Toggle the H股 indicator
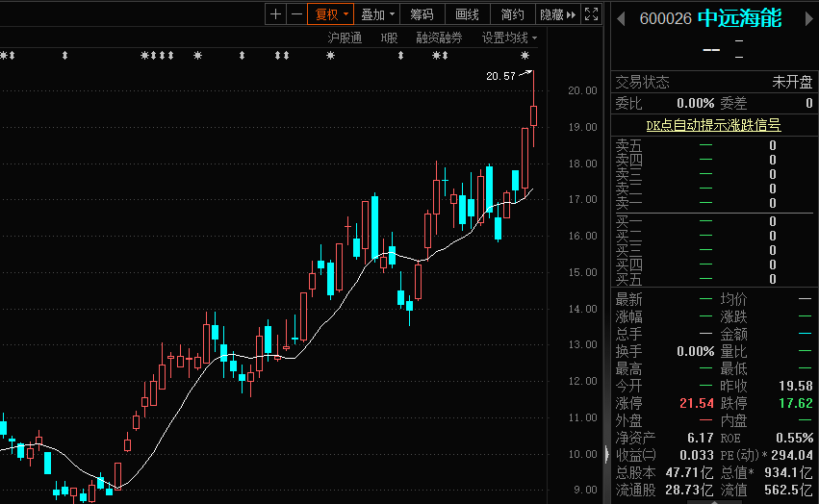The width and height of the screenshot is (819, 504). (x=389, y=38)
